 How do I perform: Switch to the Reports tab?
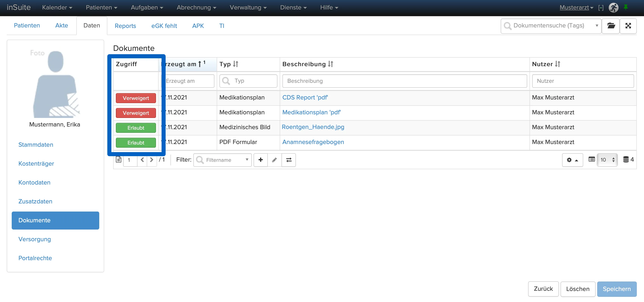(x=125, y=26)
